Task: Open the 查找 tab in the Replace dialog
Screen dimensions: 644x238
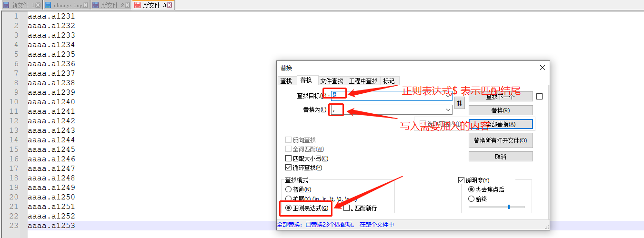Action: pyautogui.click(x=286, y=81)
